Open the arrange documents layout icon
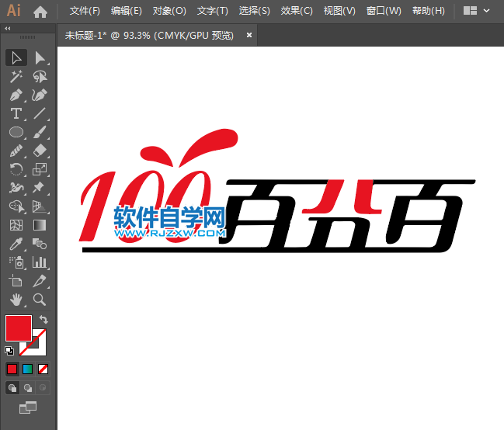 (470, 11)
